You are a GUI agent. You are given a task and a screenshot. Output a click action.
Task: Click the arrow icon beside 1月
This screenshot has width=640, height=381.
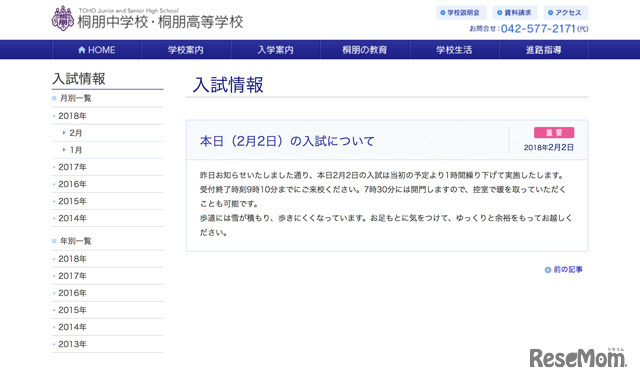coord(64,150)
